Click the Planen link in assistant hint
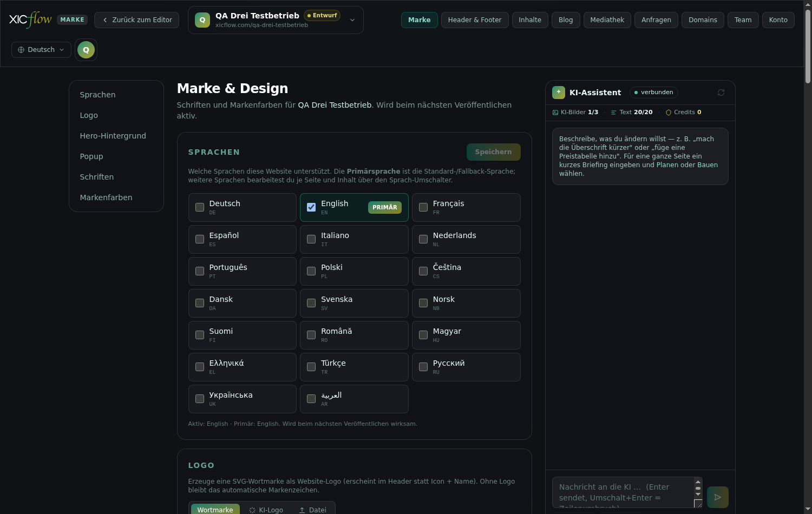The image size is (812, 514). 667,165
